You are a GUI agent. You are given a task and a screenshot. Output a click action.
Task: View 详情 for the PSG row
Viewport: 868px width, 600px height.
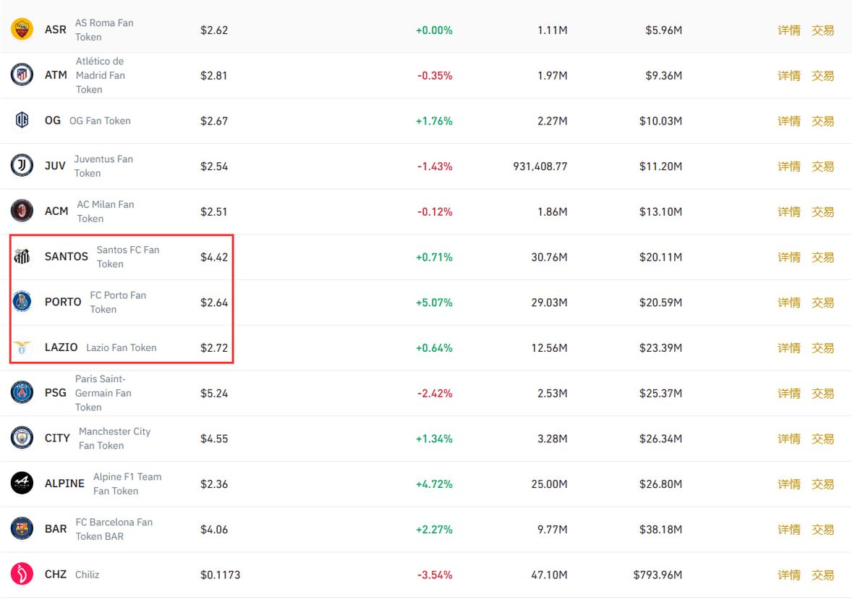coord(789,393)
